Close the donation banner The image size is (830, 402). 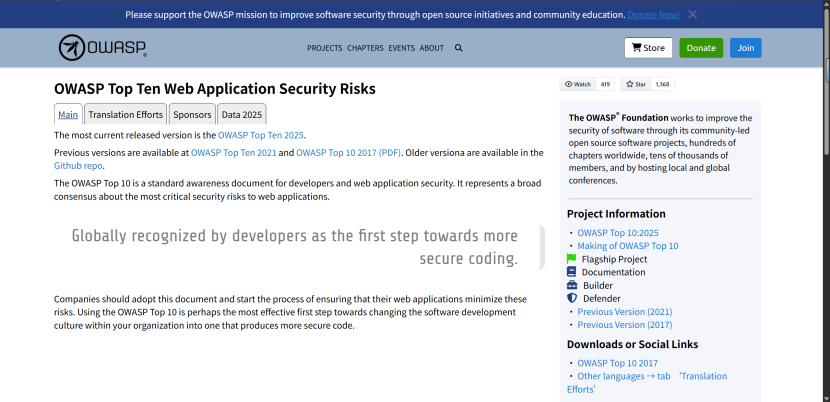[x=692, y=14]
